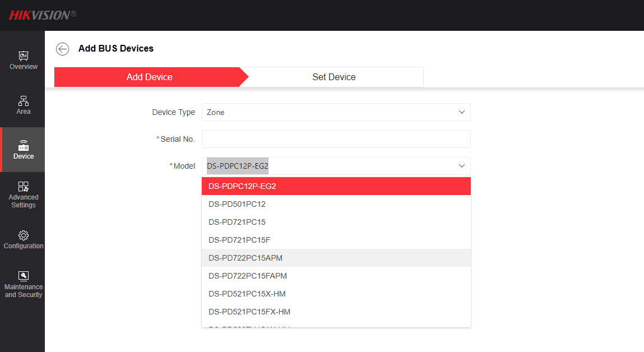Expand the Device Type dropdown arrow

click(462, 112)
